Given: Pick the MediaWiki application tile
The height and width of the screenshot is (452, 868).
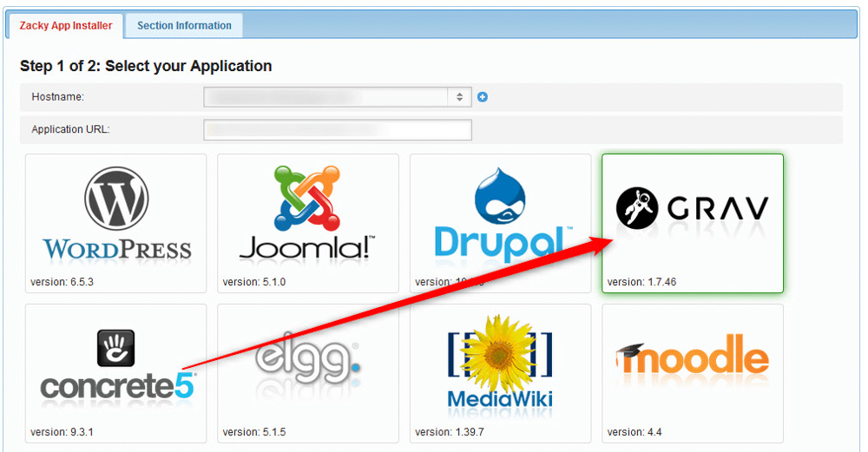Looking at the screenshot, I should [501, 373].
